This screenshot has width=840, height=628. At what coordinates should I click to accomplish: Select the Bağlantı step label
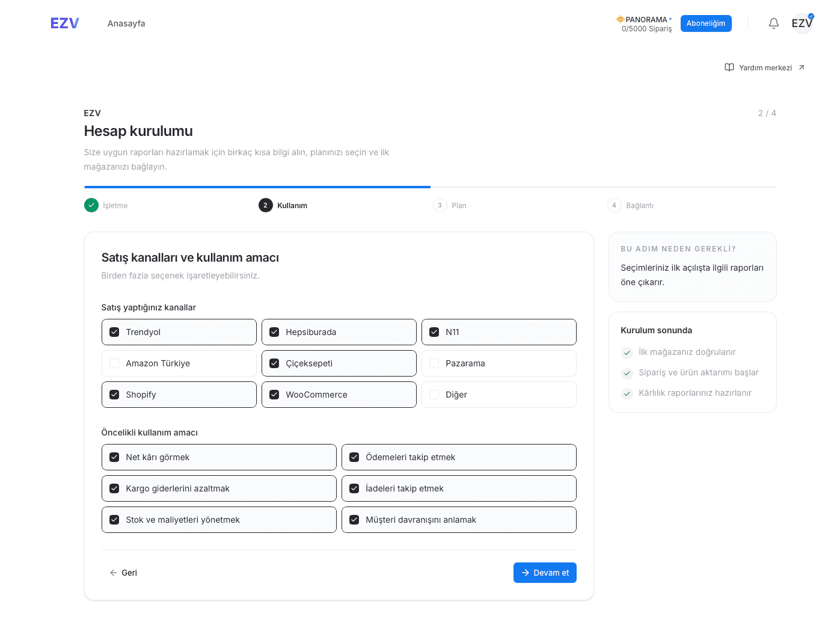(x=640, y=206)
